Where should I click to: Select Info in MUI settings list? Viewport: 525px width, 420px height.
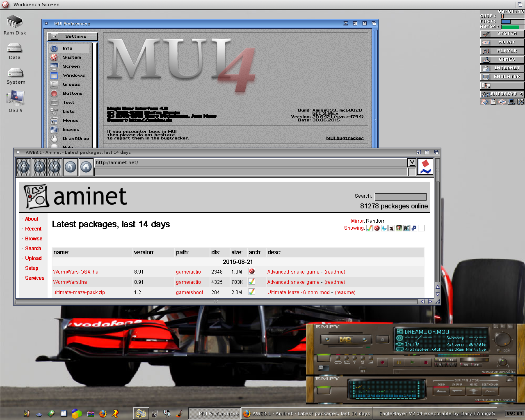coord(69,48)
